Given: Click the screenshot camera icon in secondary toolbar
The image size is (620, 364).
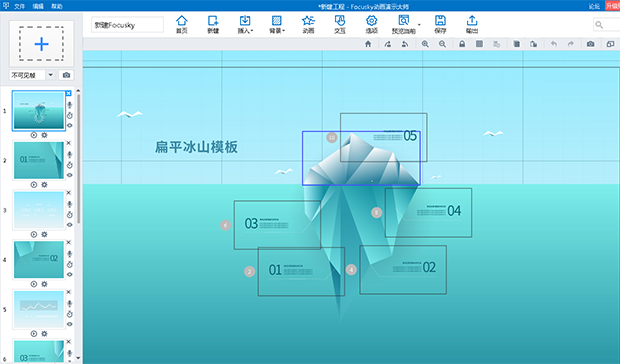Looking at the screenshot, I should coord(590,44).
